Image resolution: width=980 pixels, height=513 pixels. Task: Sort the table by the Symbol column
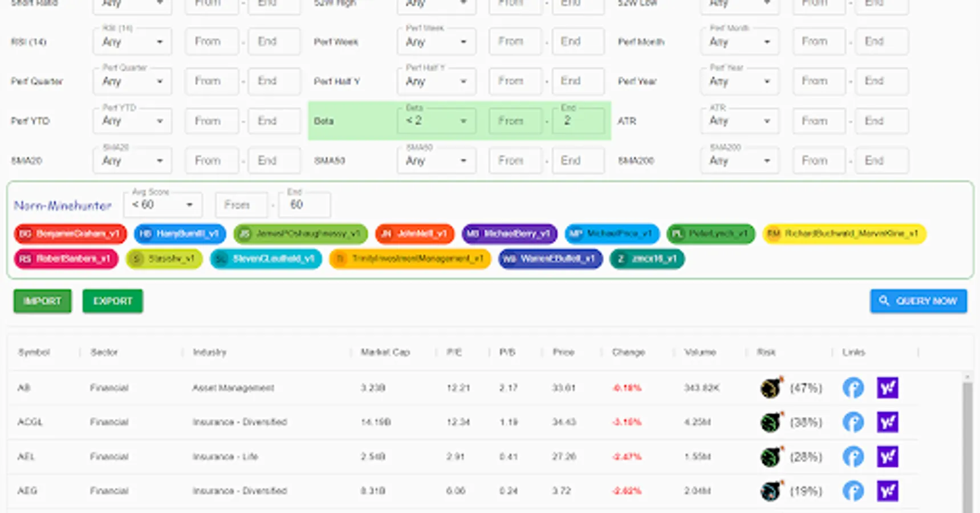click(34, 352)
